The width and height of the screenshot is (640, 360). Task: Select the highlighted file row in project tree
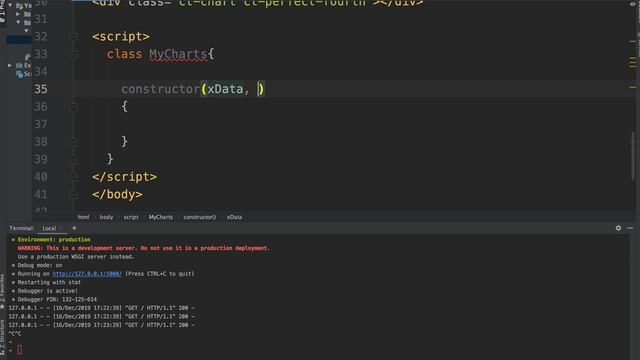tap(19, 40)
